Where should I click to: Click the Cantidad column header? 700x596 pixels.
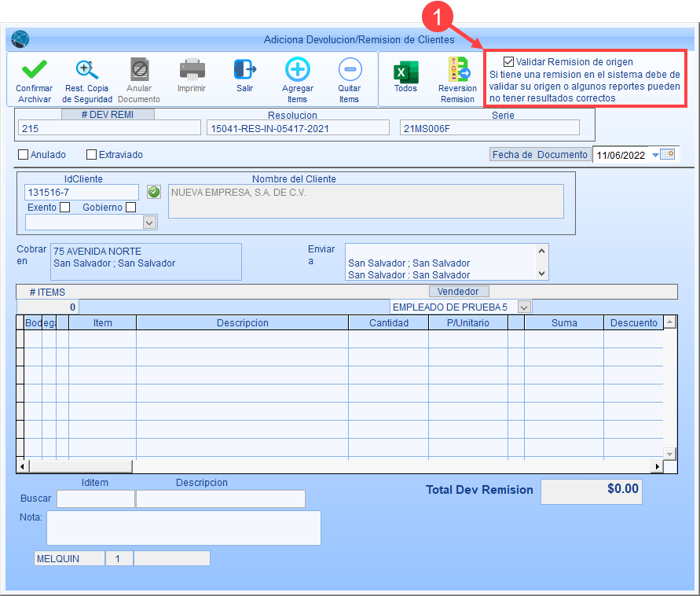(389, 322)
